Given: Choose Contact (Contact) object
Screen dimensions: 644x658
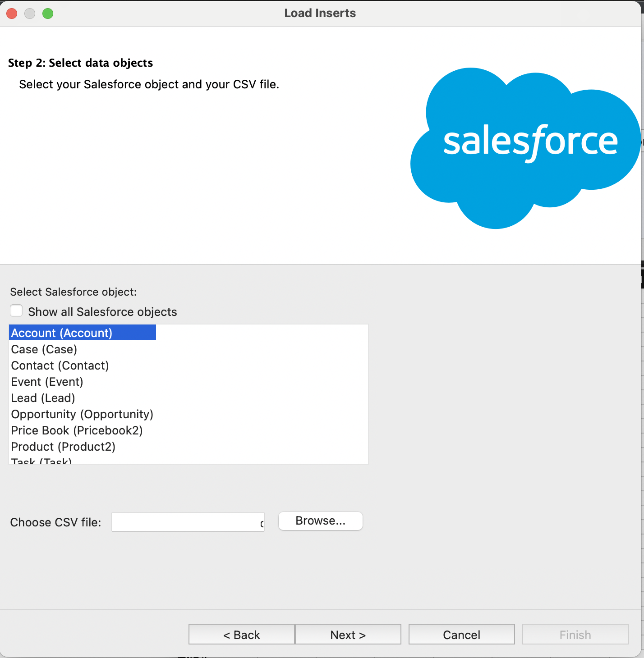Looking at the screenshot, I should click(x=60, y=366).
